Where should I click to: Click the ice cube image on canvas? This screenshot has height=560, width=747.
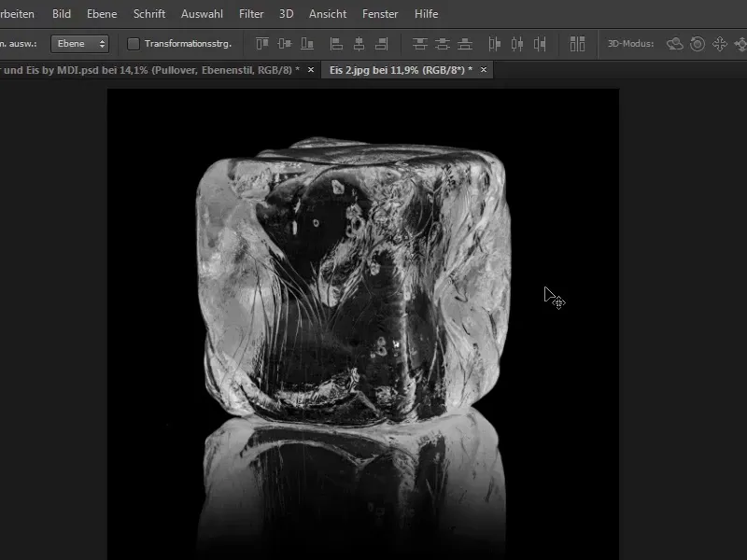tap(353, 281)
